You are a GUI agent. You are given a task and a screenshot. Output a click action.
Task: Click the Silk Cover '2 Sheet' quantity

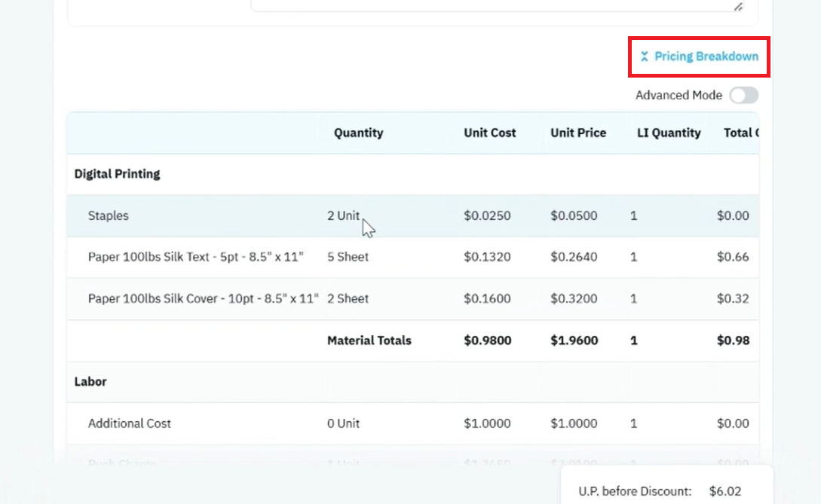pos(348,298)
